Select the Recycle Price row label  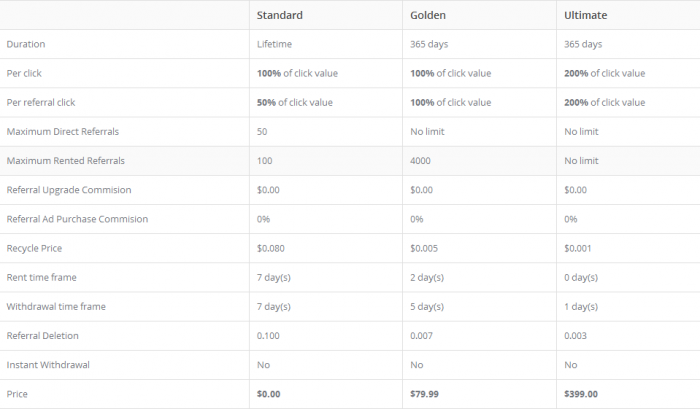[34, 248]
